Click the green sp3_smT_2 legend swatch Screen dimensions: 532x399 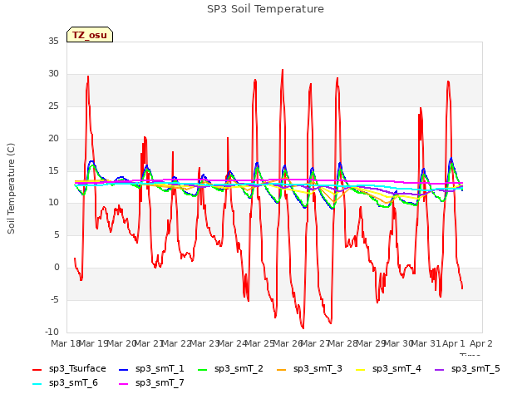(x=203, y=369)
